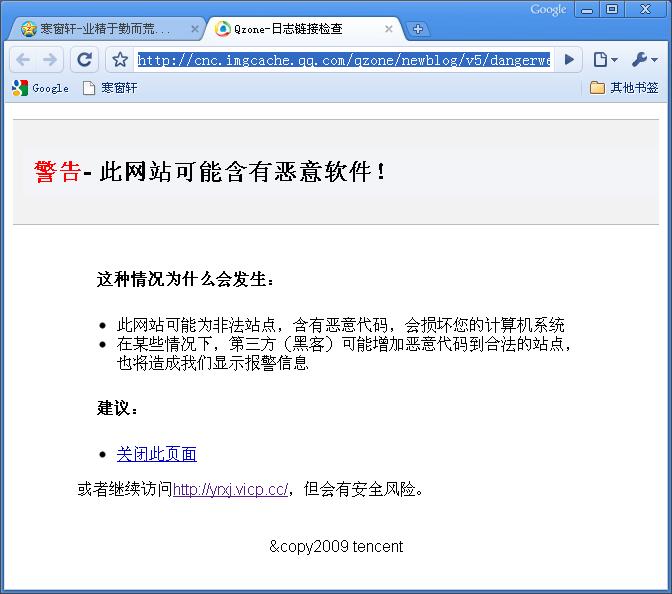Image resolution: width=672 pixels, height=594 pixels.
Task: Go back using the back arrow
Action: point(23,60)
